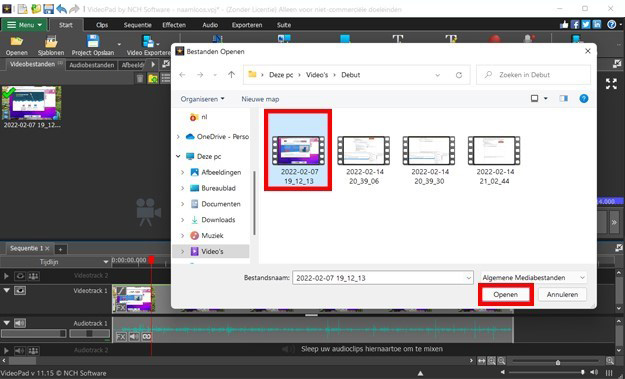Toggle Videotrack 1 visibility eye
The height and width of the screenshot is (379, 625).
click(x=20, y=291)
